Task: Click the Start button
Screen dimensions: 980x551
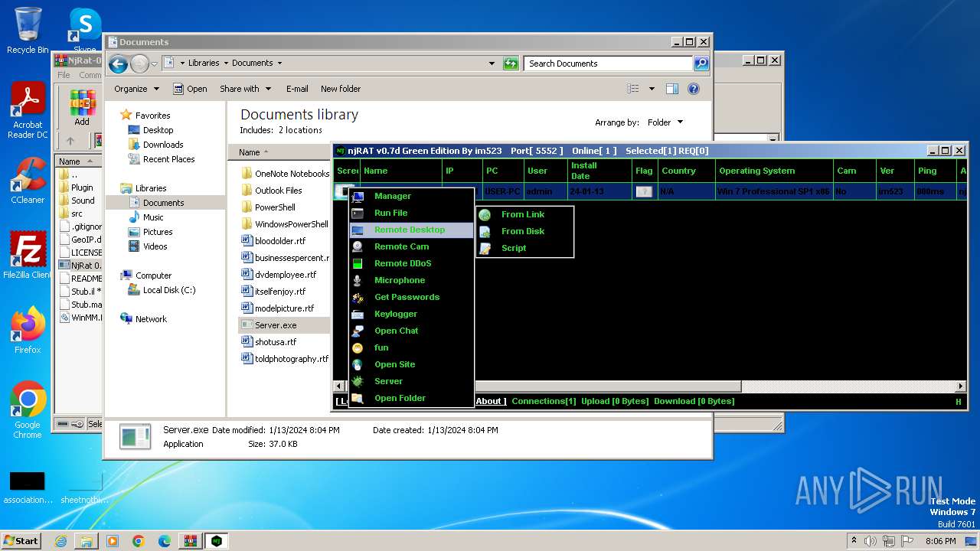Action: click(21, 540)
